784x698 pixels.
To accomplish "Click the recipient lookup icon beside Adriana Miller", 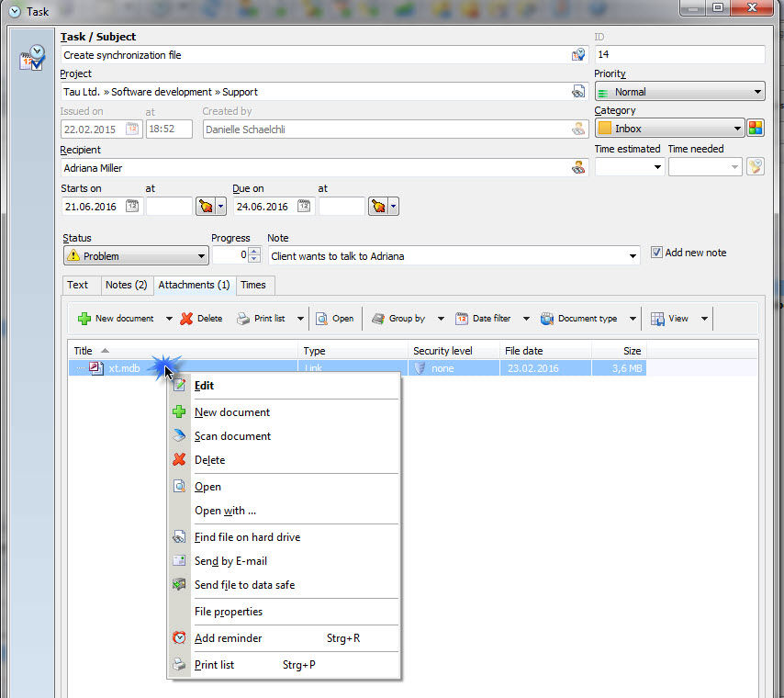I will click(578, 168).
